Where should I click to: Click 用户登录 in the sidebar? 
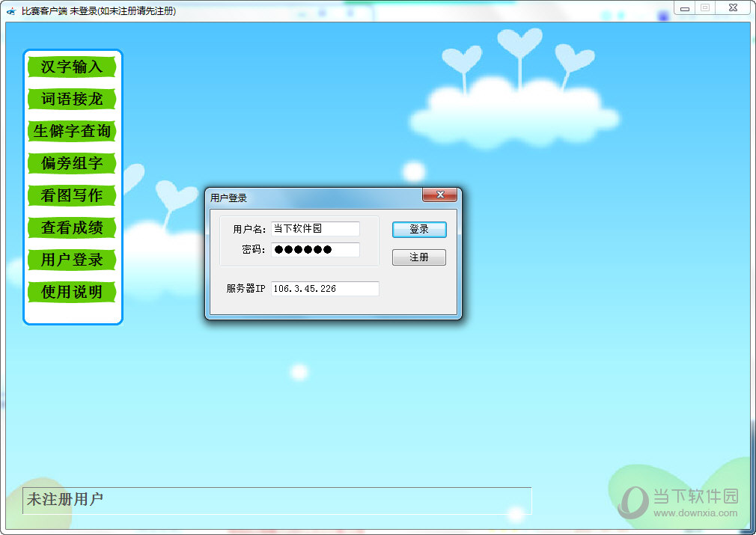point(72,260)
